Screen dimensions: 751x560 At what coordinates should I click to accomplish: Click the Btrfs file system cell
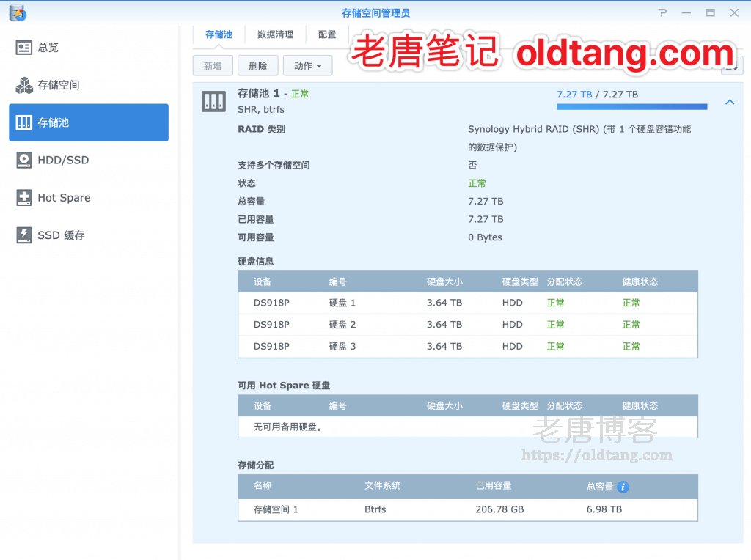[375, 509]
